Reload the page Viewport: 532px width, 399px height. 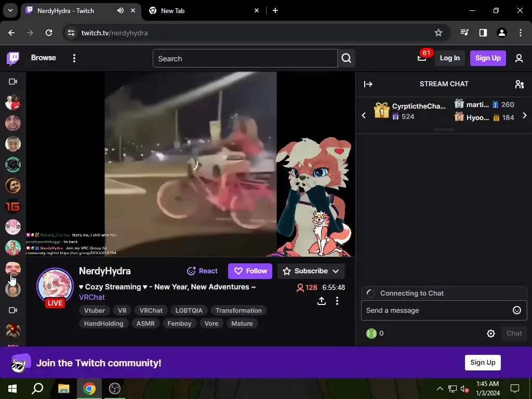tap(49, 33)
